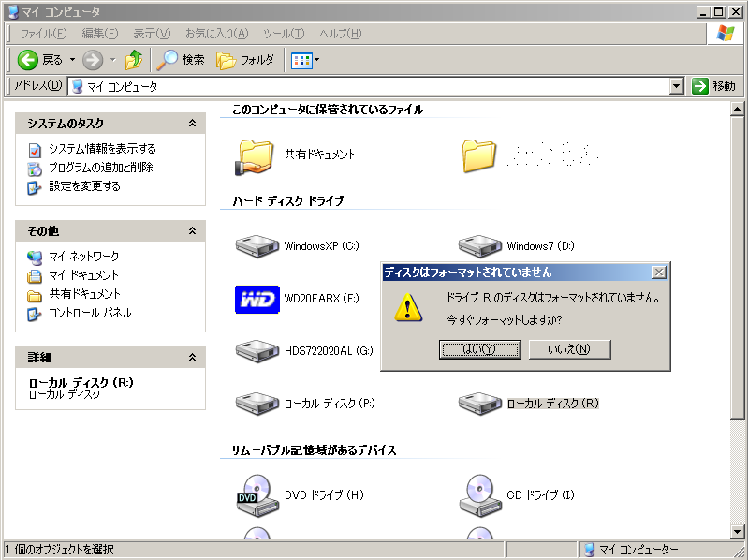Go up one folder level icon

point(134,60)
